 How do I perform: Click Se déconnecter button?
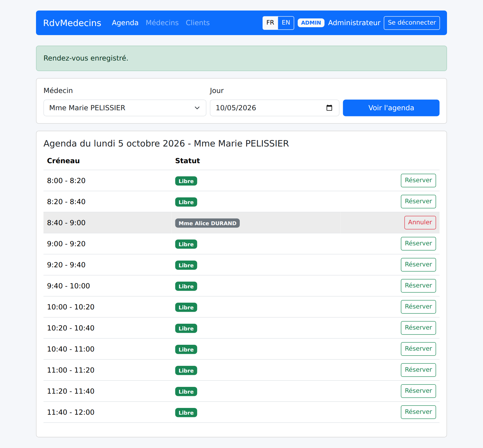[x=412, y=23]
